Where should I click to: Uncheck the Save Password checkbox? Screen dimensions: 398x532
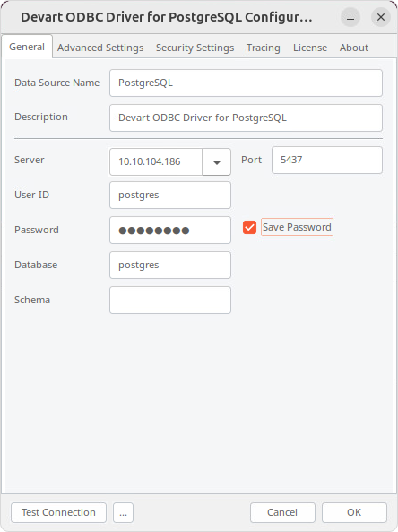coord(249,227)
